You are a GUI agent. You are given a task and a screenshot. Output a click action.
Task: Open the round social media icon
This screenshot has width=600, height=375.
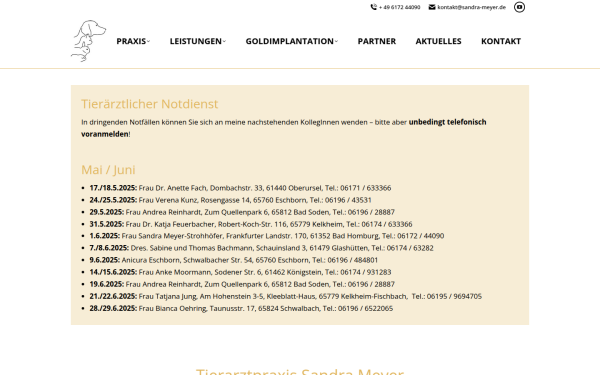[x=519, y=7]
